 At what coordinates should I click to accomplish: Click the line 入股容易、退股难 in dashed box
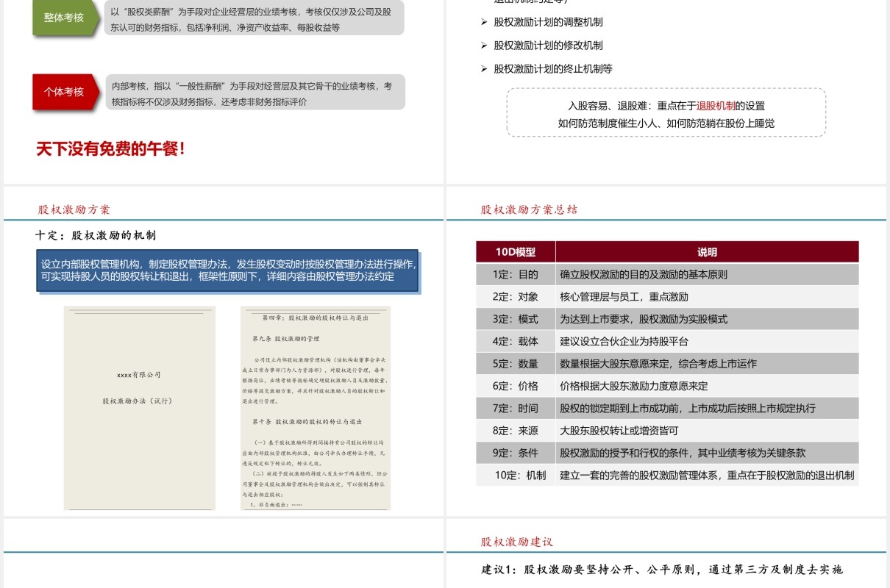click(x=666, y=106)
